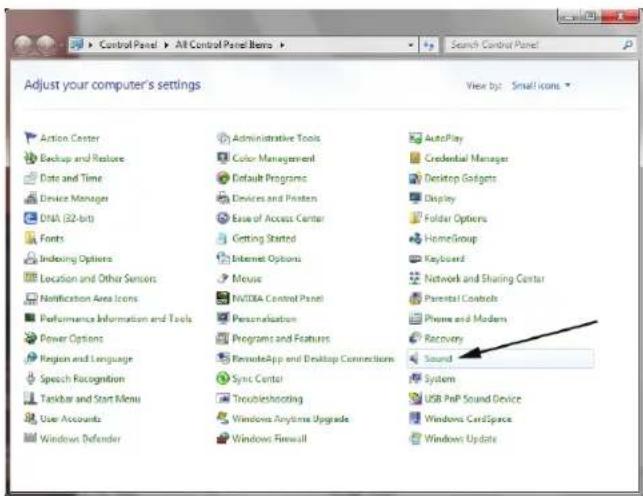Click the Forward navigation button
The width and height of the screenshot is (643, 496).
pyautogui.click(x=46, y=44)
